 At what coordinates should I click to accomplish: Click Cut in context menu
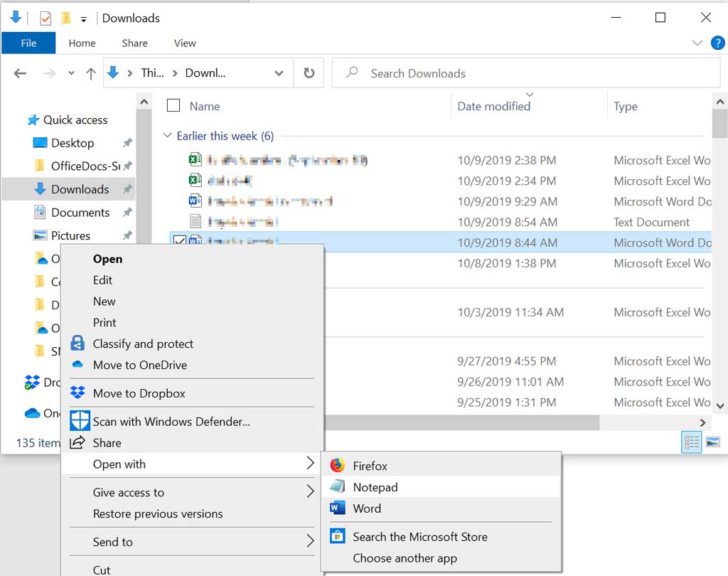click(x=192, y=570)
